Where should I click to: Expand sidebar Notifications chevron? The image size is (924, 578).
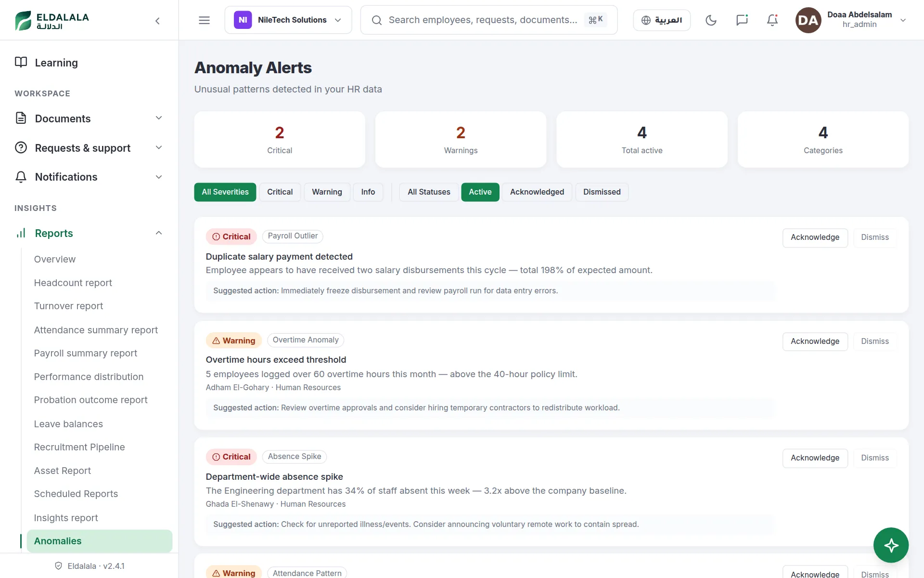tap(159, 177)
